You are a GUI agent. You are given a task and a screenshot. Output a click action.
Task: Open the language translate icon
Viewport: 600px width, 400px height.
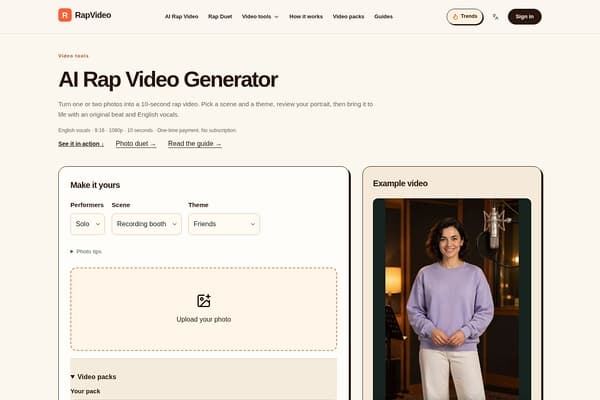496,17
